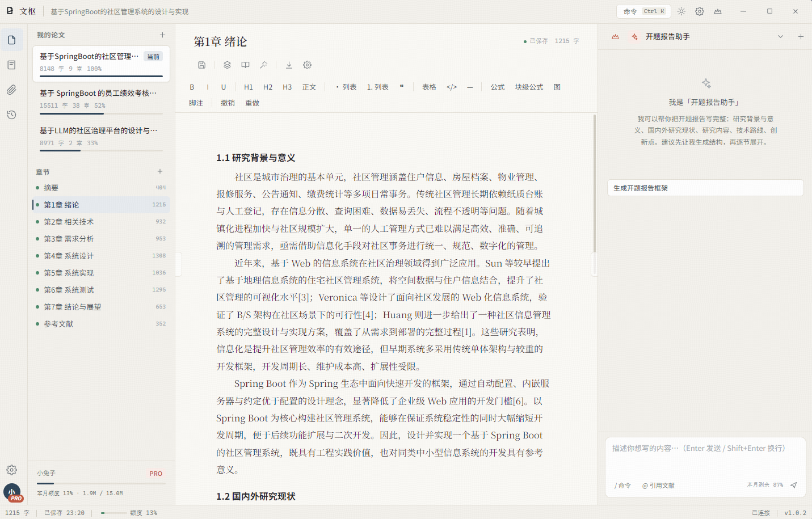Focus the assistant message input field
Image resolution: width=812 pixels, height=519 pixels.
pyautogui.click(x=705, y=457)
